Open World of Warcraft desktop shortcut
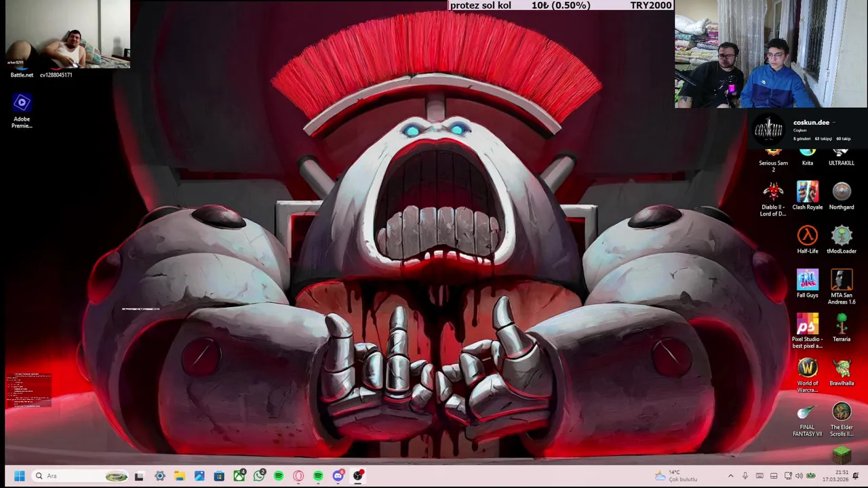Screen dimensions: 868x488 click(808, 375)
